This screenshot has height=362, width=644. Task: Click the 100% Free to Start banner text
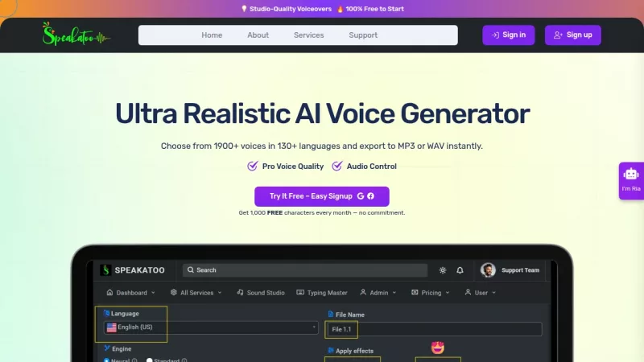(x=374, y=9)
